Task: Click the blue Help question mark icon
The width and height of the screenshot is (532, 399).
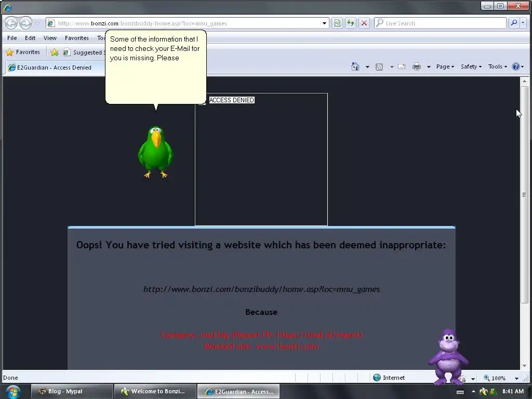Action: pyautogui.click(x=516, y=66)
